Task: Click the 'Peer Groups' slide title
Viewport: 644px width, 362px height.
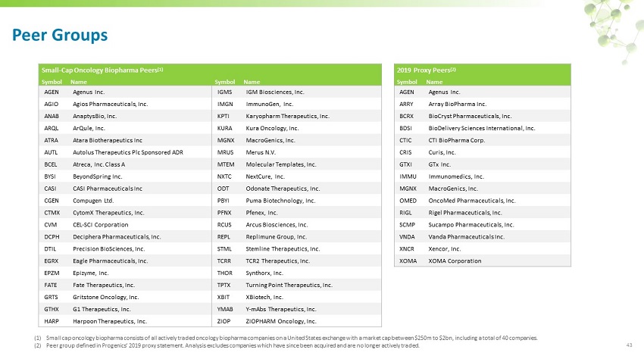Action: click(60, 35)
